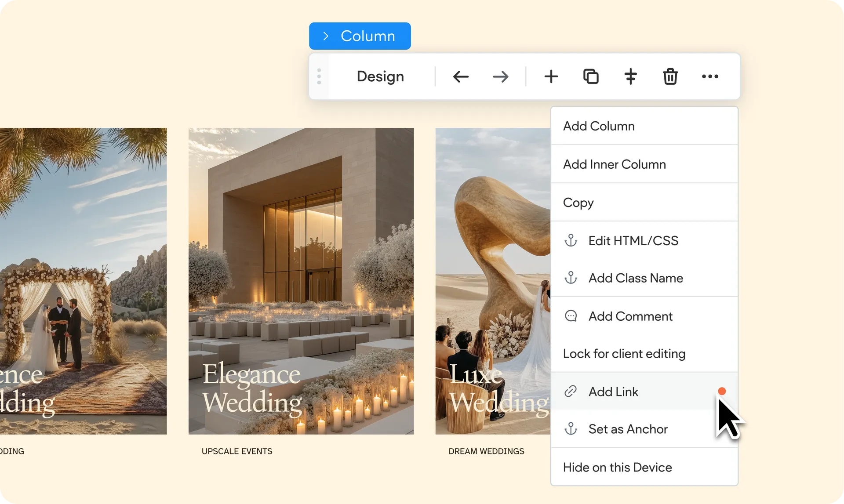This screenshot has width=844, height=504.
Task: Toggle Lock for client editing
Action: click(624, 354)
